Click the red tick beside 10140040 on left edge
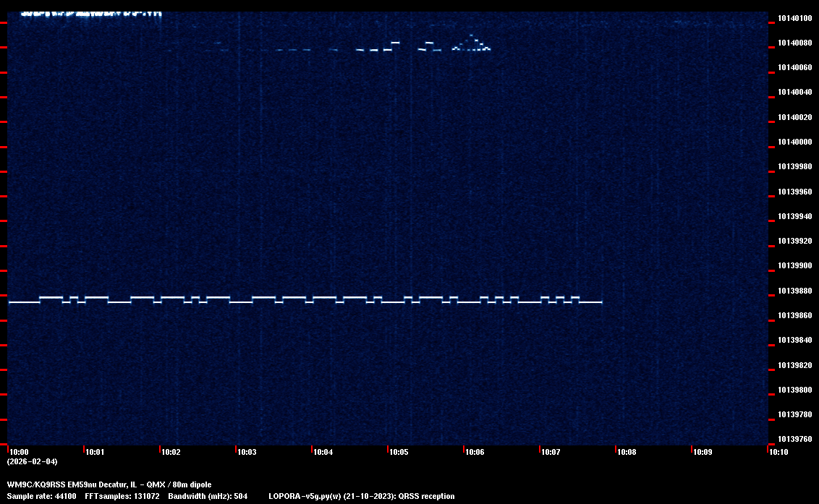 coord(4,97)
